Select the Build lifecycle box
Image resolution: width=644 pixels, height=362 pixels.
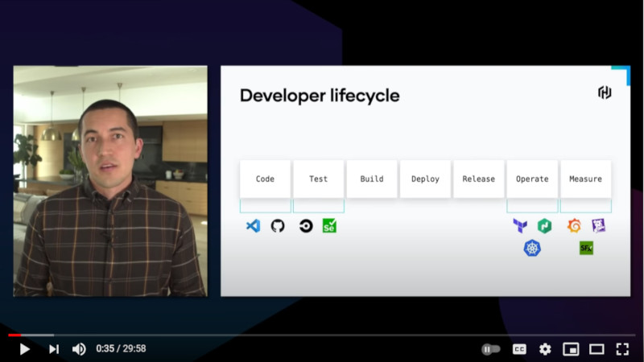[x=372, y=179]
